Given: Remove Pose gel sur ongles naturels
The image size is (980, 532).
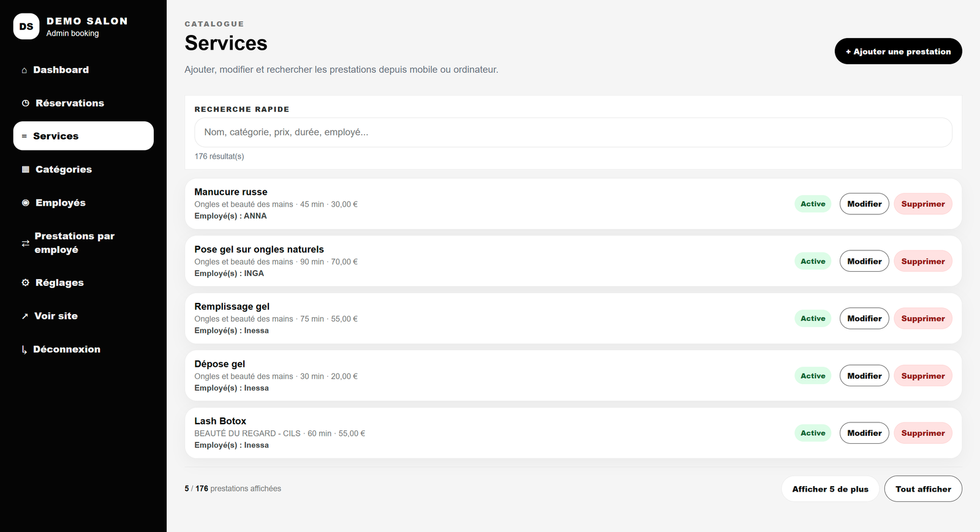Looking at the screenshot, I should tap(923, 261).
